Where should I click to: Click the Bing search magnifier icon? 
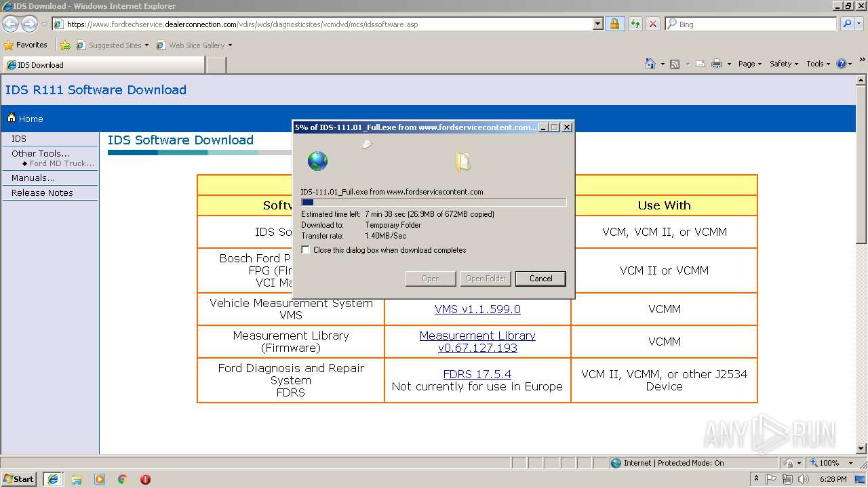click(846, 24)
